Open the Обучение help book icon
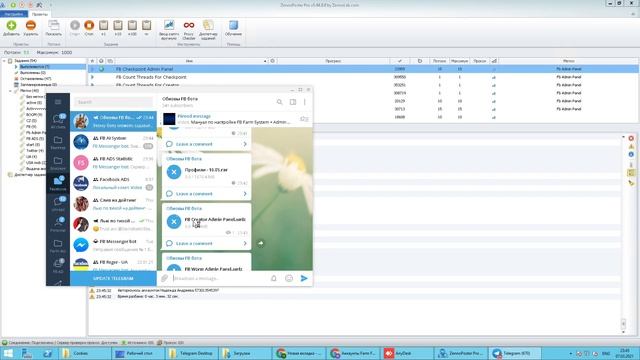The image size is (640, 360). pyautogui.click(x=233, y=25)
